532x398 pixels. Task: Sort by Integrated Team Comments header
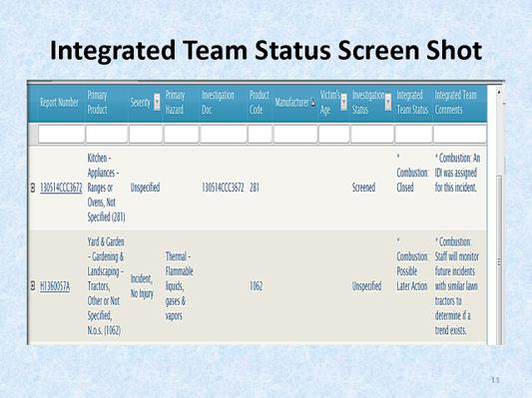pos(456,102)
